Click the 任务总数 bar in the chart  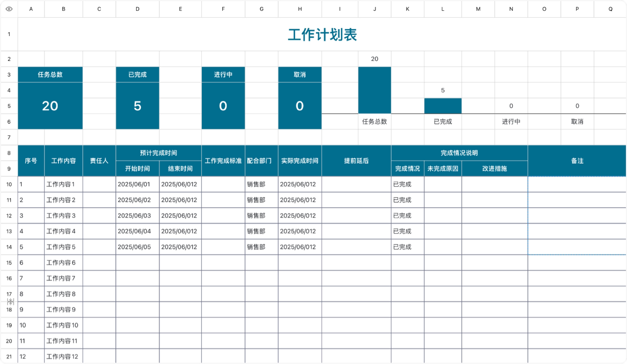point(375,90)
